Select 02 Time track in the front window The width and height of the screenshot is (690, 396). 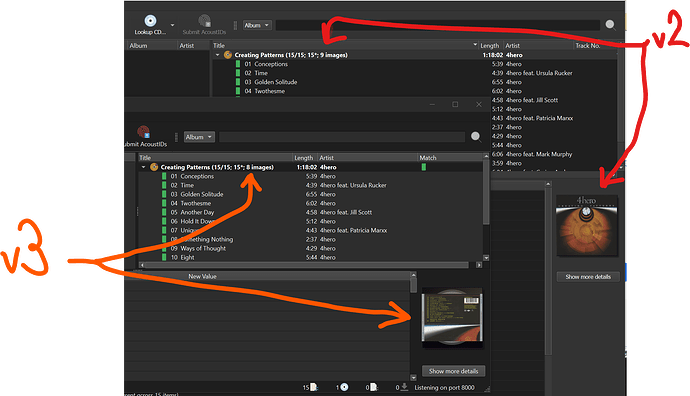(182, 185)
